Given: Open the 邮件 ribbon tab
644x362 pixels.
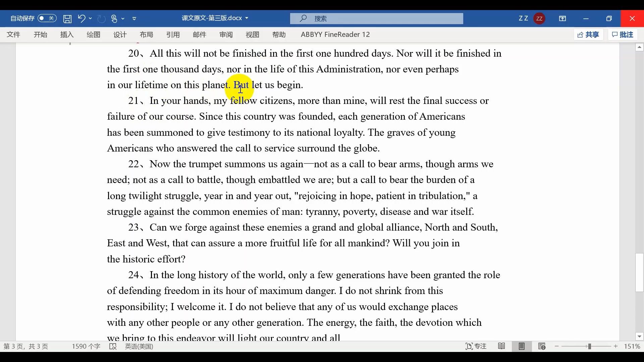Looking at the screenshot, I should pos(200,35).
